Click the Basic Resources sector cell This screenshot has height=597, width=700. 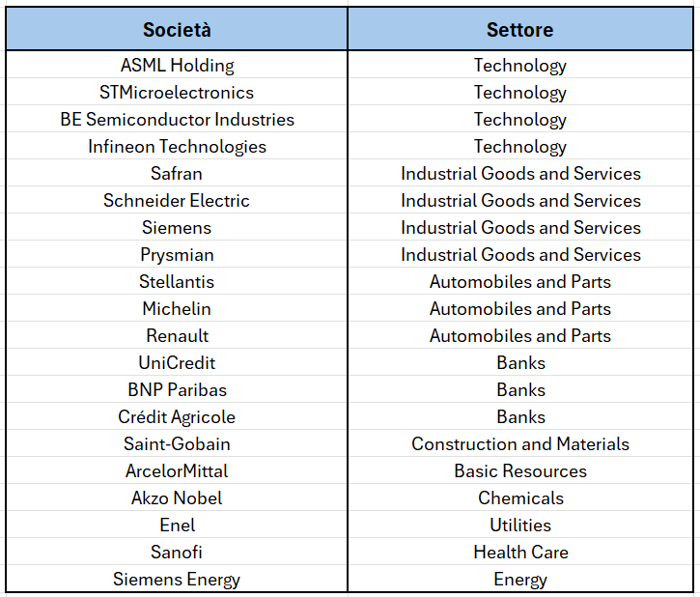pyautogui.click(x=520, y=471)
